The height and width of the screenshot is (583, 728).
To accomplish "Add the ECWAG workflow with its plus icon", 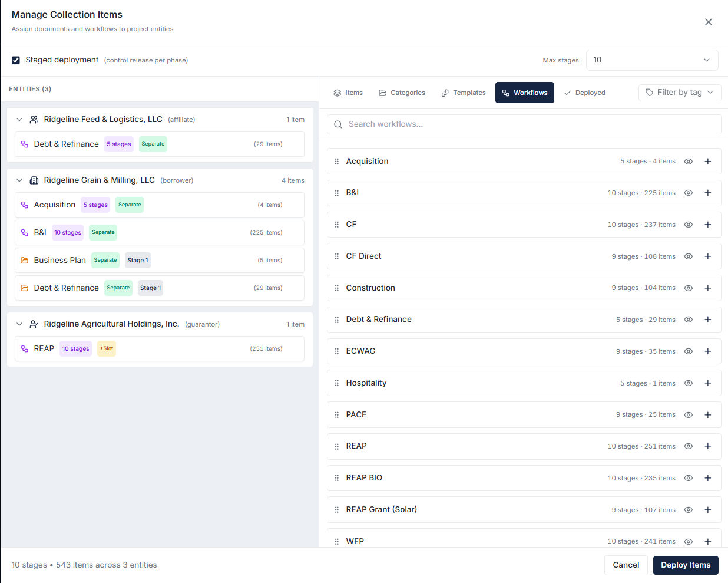I will (x=708, y=351).
